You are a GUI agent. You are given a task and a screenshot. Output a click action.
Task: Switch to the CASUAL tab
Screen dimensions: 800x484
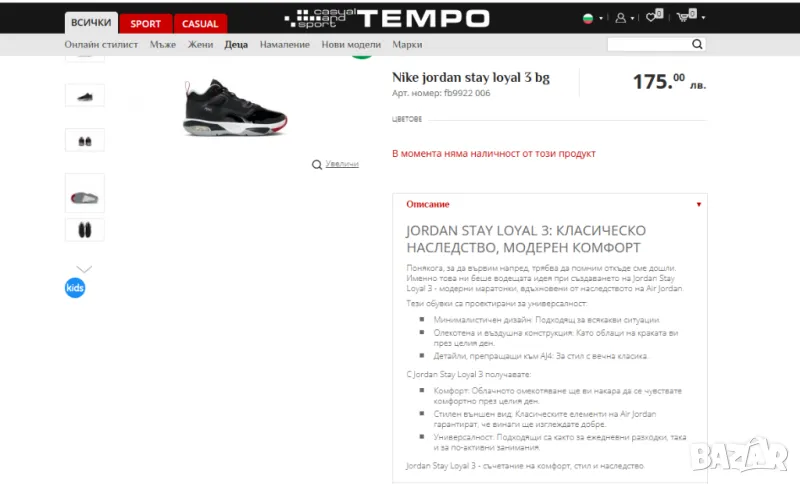200,23
